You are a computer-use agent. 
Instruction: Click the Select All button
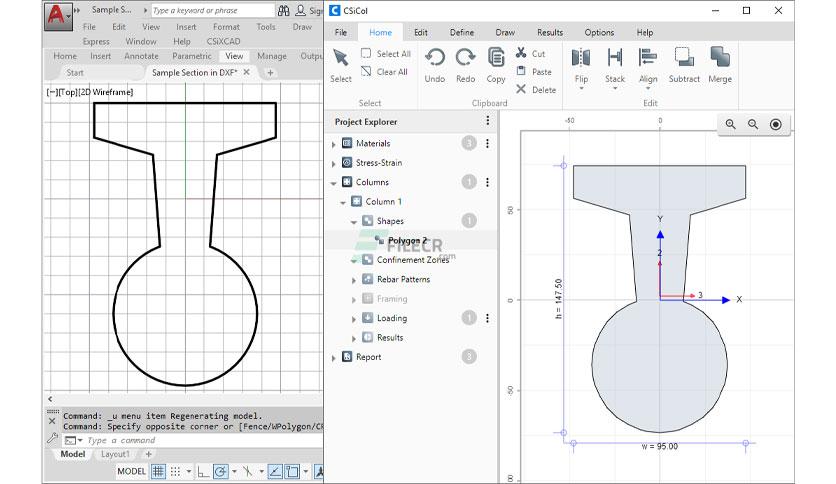click(386, 53)
